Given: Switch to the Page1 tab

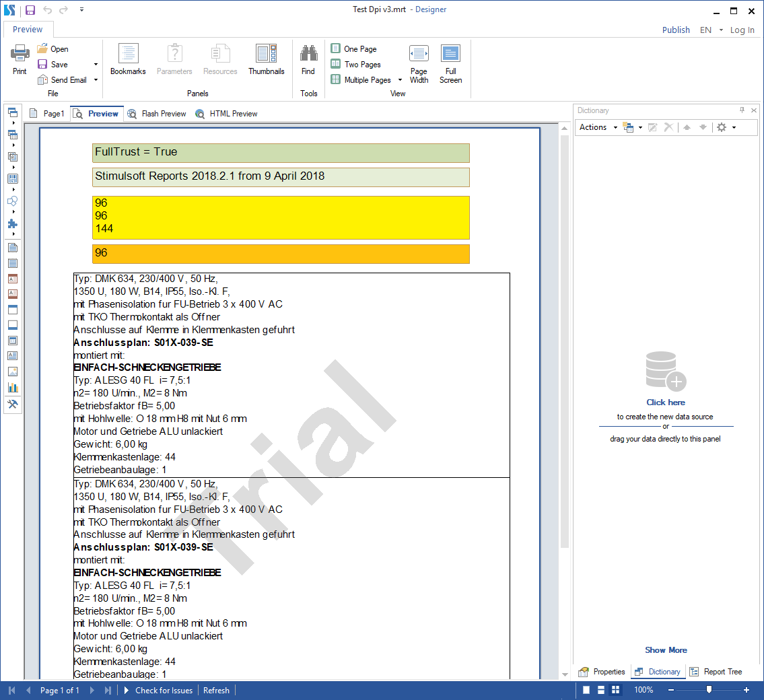Looking at the screenshot, I should pos(47,114).
